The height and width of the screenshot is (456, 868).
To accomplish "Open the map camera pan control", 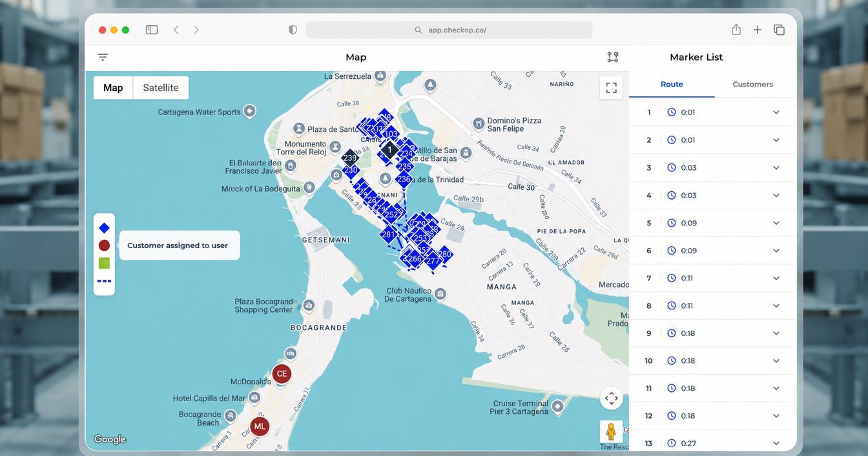I will click(611, 398).
